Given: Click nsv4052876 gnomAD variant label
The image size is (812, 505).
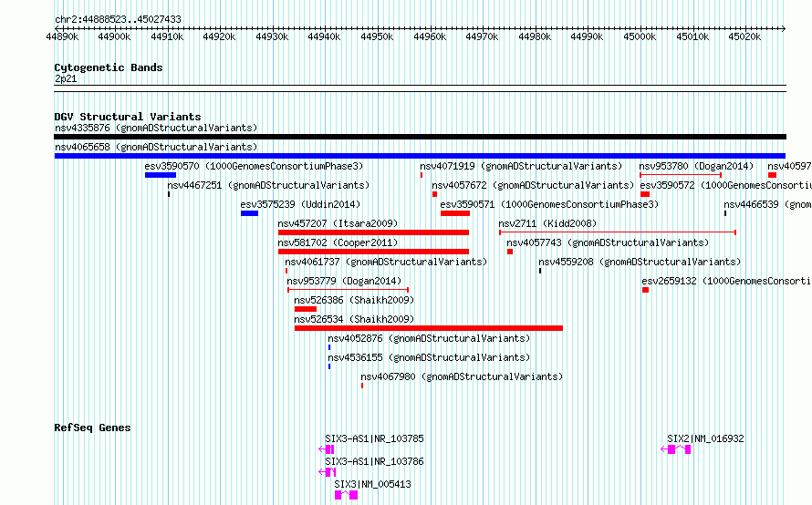Looking at the screenshot, I should 429,338.
